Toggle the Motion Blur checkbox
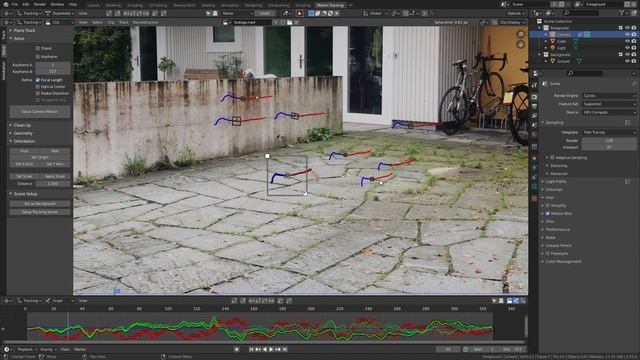The image size is (640, 360). [x=548, y=213]
